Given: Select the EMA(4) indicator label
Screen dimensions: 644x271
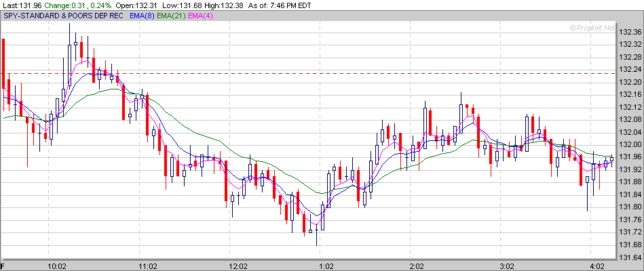Looking at the screenshot, I should click(200, 16).
